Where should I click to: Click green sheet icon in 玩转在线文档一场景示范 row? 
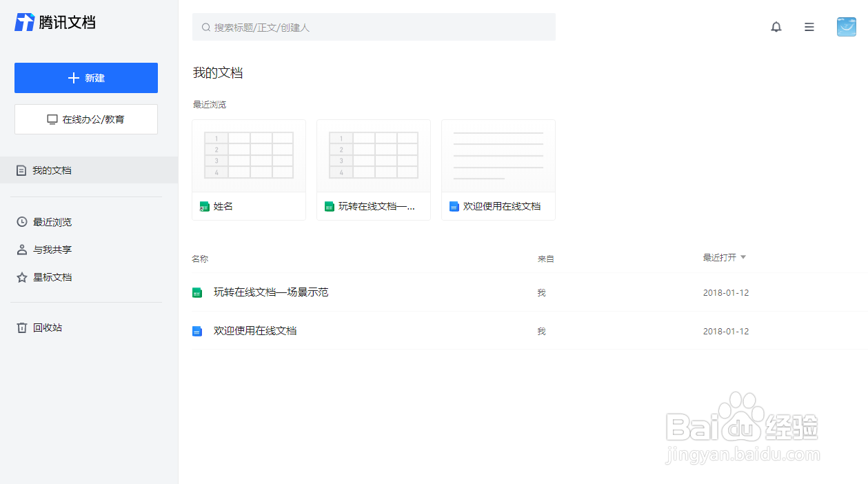tap(196, 292)
